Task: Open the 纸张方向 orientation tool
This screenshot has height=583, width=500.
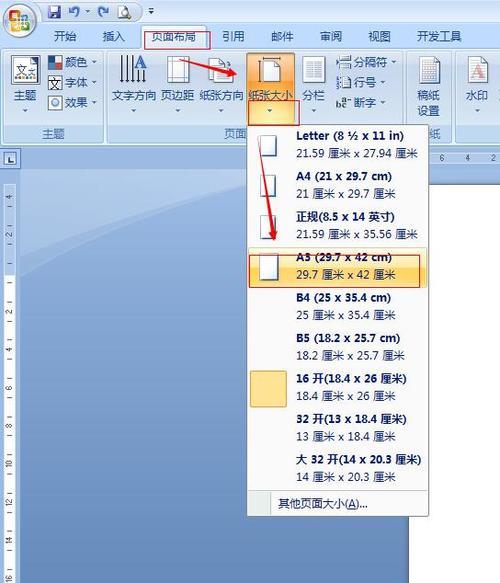Action: click(221, 83)
